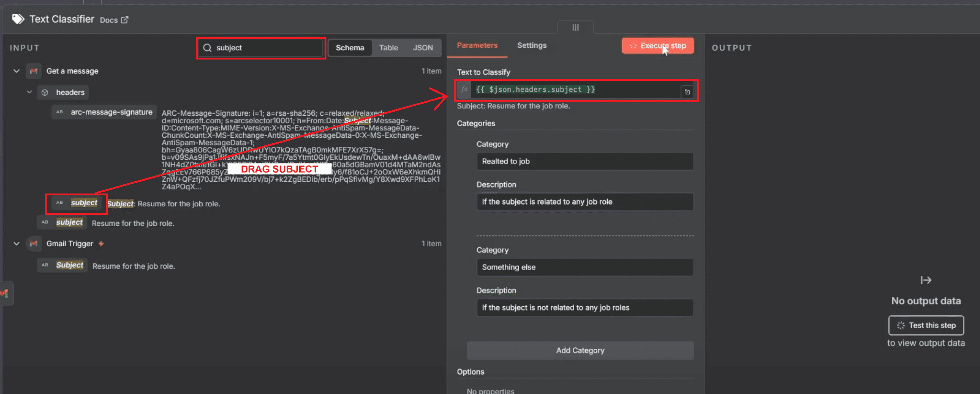This screenshot has width=980, height=394.
Task: Click the Gmail Trigger Gmail icon
Action: 33,243
